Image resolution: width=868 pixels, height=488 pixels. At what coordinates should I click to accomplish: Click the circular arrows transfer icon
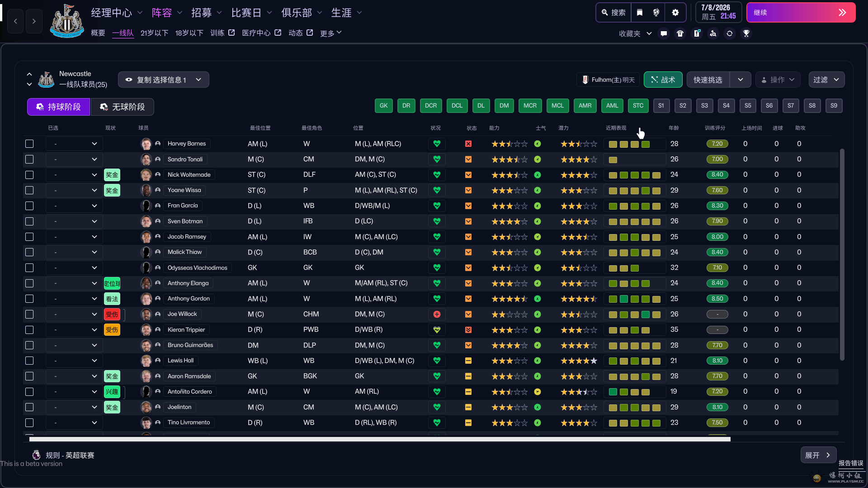click(730, 33)
